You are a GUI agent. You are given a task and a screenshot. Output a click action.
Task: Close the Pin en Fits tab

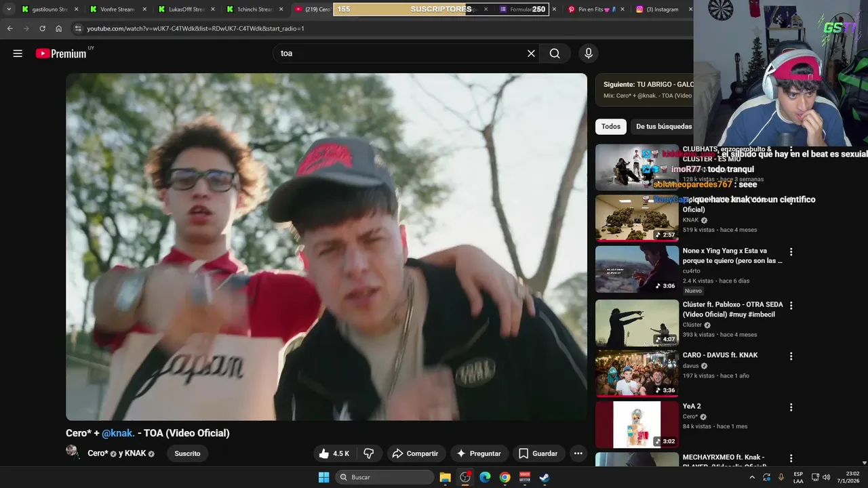(x=623, y=9)
